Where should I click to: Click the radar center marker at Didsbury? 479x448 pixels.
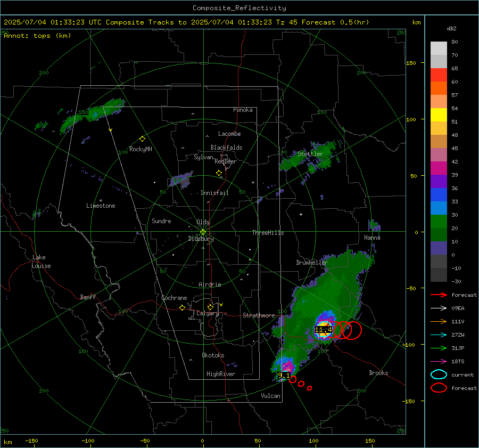click(x=203, y=232)
